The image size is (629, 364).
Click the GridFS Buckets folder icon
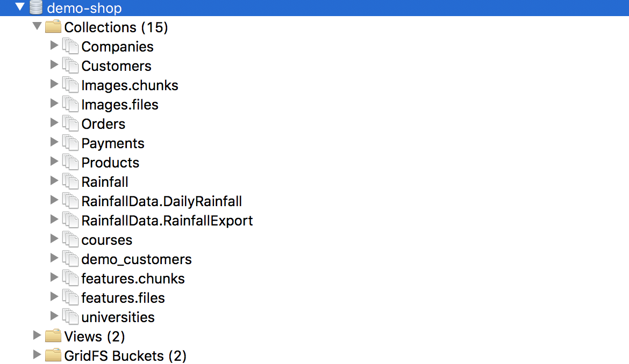click(x=53, y=355)
